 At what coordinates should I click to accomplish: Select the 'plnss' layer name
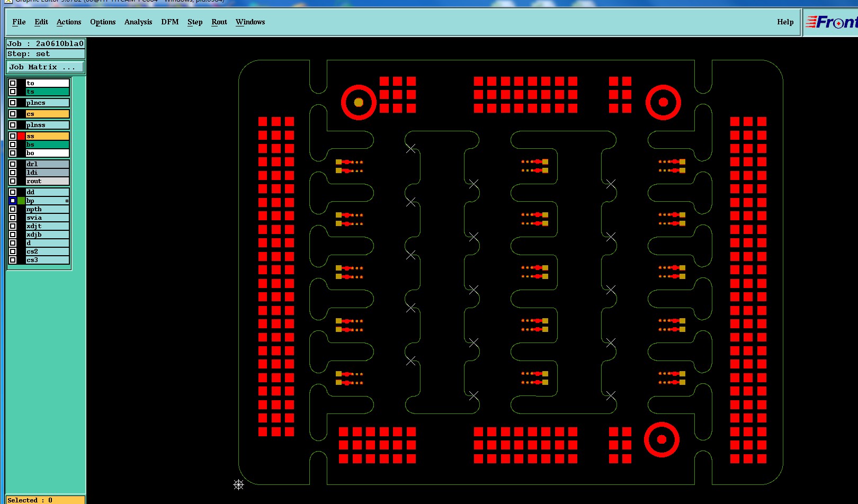point(48,125)
